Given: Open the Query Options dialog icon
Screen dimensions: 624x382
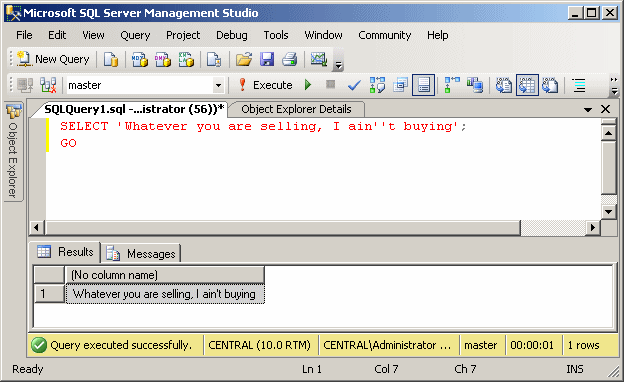Looking at the screenshot, I should coord(400,85).
